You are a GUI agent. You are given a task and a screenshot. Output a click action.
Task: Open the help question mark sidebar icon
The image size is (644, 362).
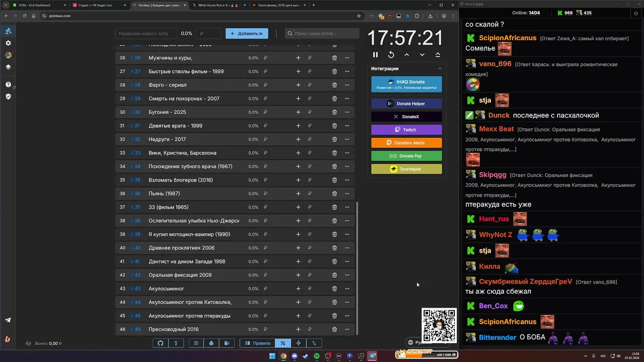[x=8, y=84]
